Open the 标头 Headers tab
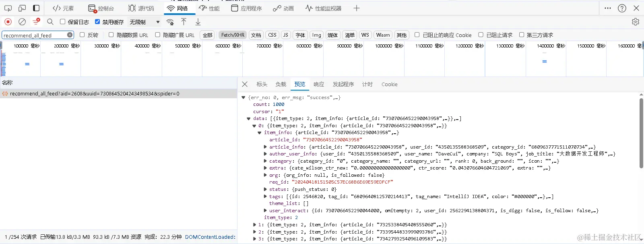644x244 pixels. click(262, 84)
